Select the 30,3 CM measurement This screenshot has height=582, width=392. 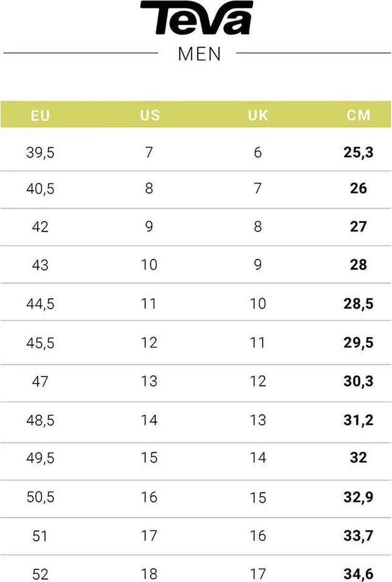(359, 381)
